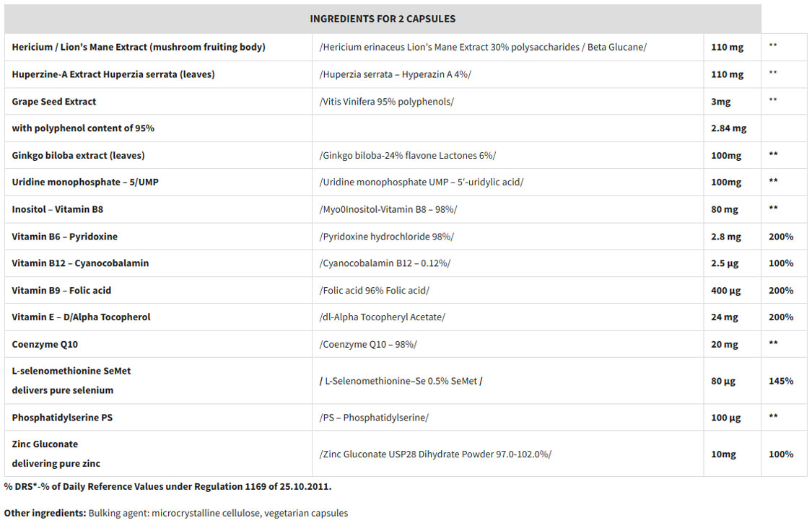Click the 'INGREDIENTS FOR 2 CAPSULES' table header

[383, 19]
